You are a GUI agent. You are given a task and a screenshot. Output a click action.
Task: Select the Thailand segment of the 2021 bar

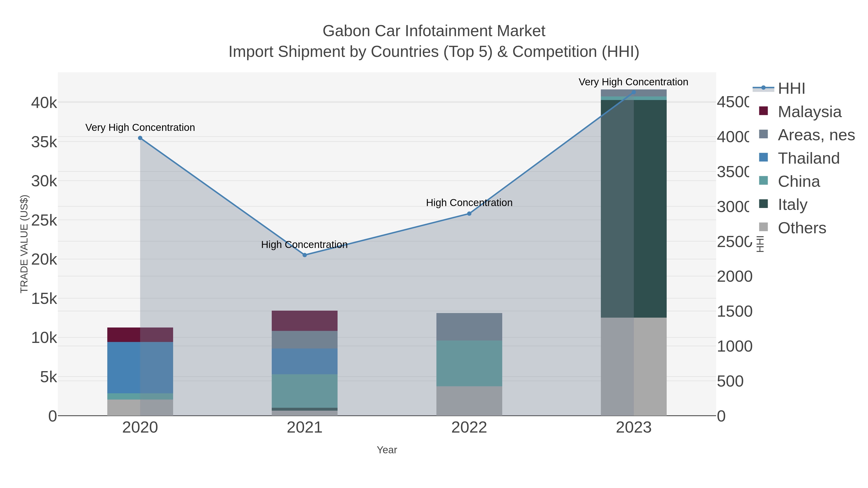pyautogui.click(x=305, y=361)
